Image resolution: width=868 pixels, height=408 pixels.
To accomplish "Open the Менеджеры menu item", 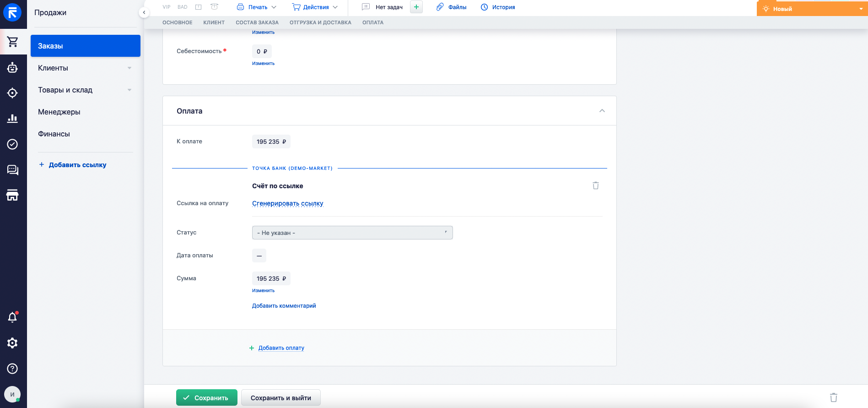I will coord(59,112).
